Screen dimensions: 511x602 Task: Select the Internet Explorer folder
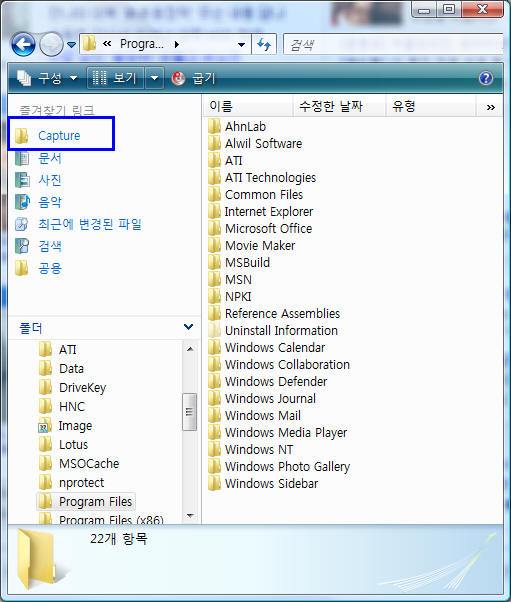coord(261,212)
